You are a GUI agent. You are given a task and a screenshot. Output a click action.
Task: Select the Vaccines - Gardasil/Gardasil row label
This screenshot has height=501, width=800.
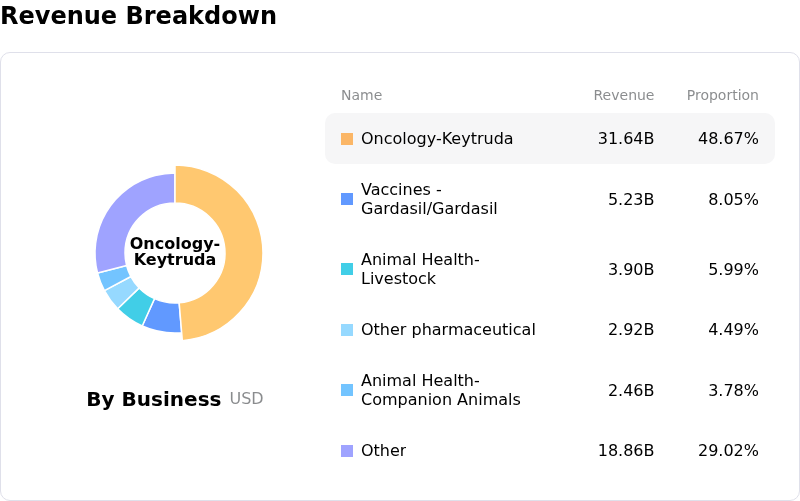tap(429, 199)
